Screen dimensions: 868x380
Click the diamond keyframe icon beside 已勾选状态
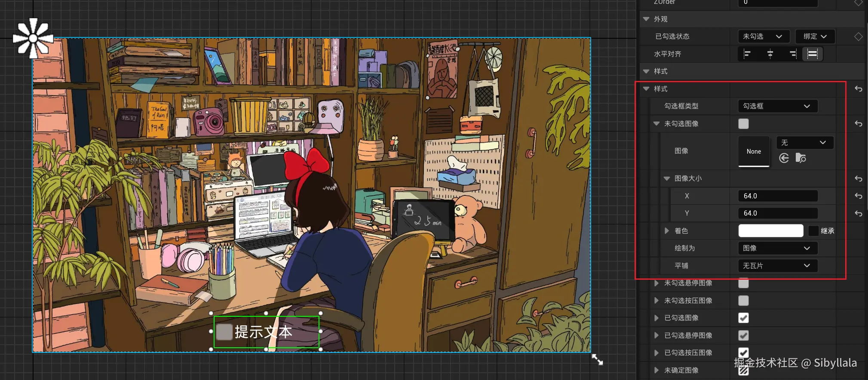coord(858,37)
